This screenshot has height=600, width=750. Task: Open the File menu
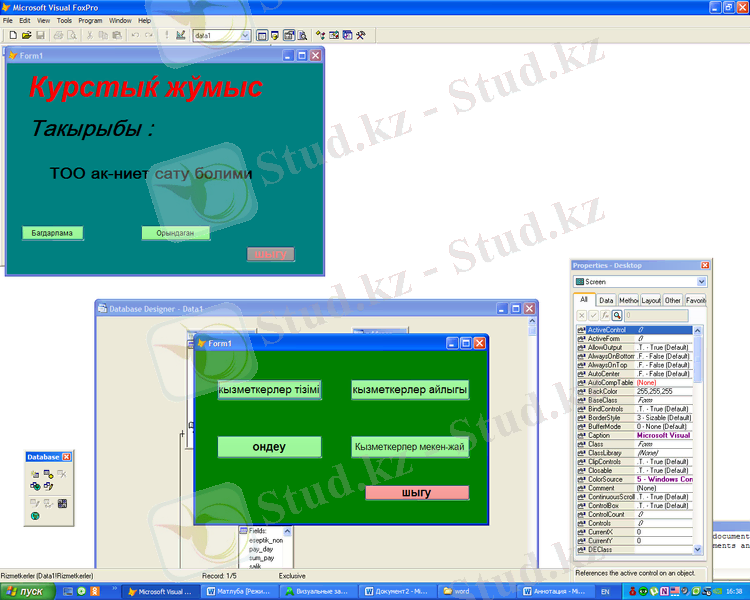[x=8, y=21]
